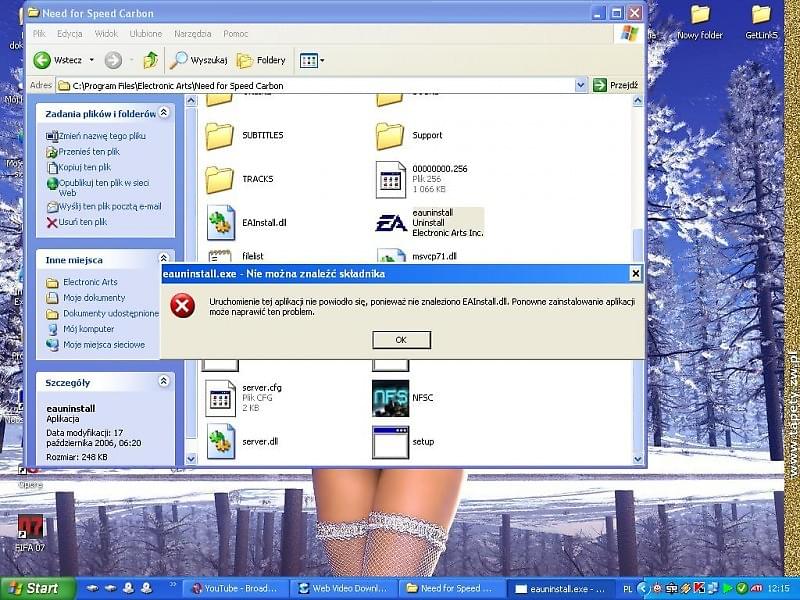Switch to Need for Speed taskbar item

pos(452,588)
